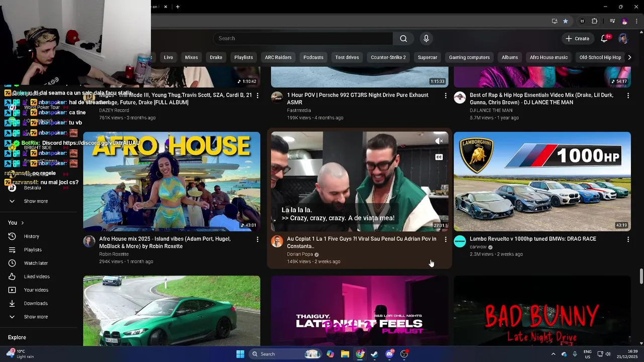644x362 pixels.
Task: Install app via address bar install icon
Action: click(554, 21)
